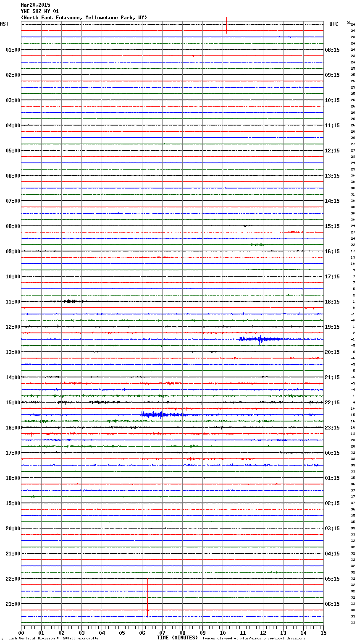Screen dimensions: 357x644
Task: Click the 18:15 UTC time label
Action: click(332, 302)
